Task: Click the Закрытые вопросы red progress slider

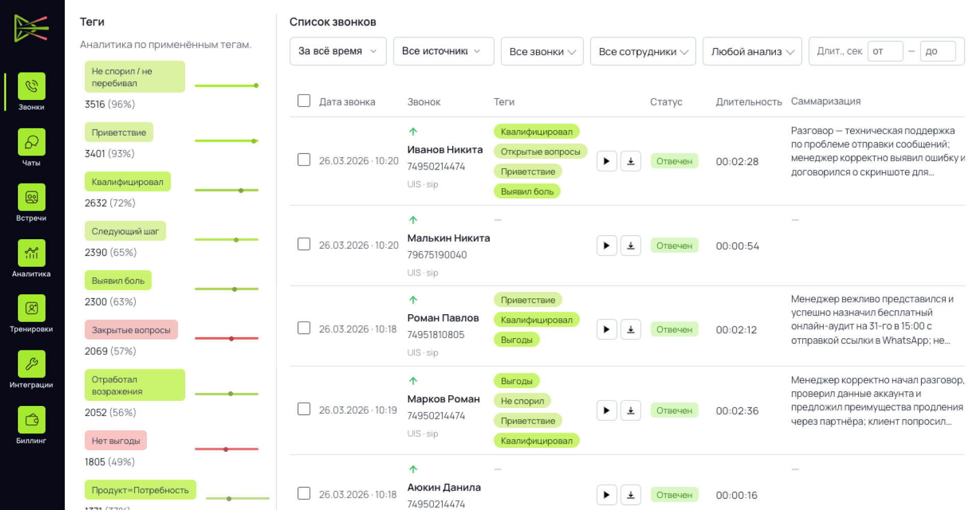Action: 227,339
